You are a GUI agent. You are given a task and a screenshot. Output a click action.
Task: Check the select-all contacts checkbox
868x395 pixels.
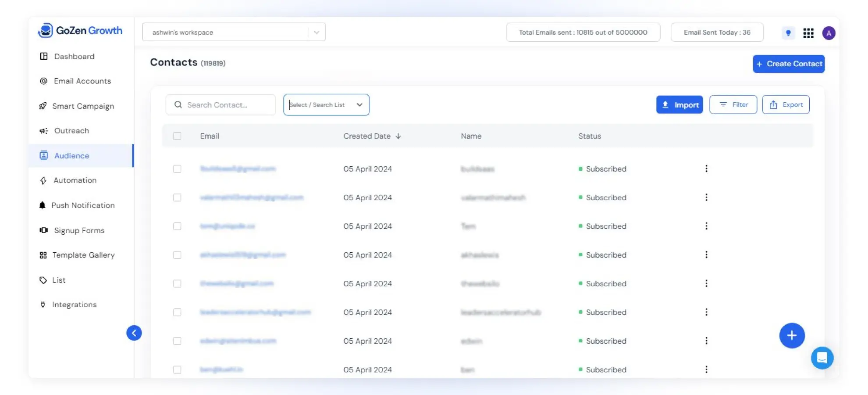coord(177,136)
